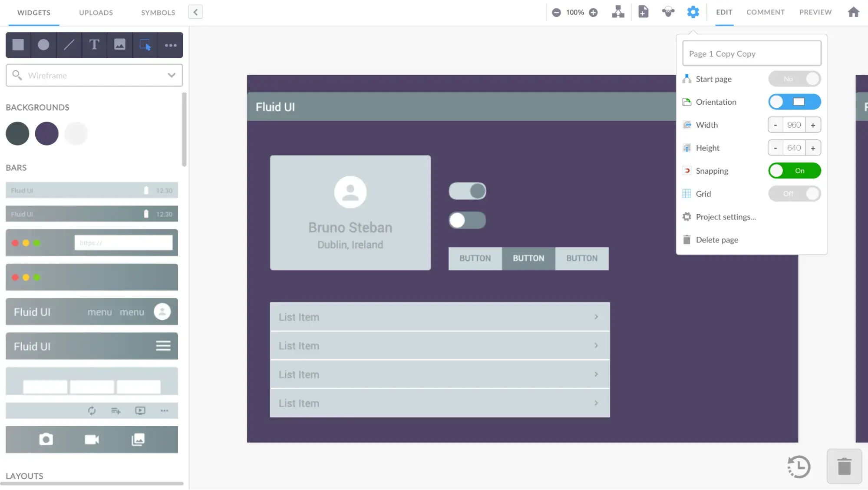The height and width of the screenshot is (490, 868).
Task: Open the UPLOADS tab
Action: 96,13
